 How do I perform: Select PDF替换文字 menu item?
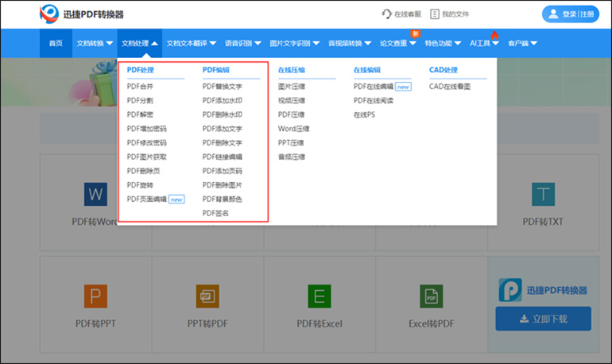222,87
